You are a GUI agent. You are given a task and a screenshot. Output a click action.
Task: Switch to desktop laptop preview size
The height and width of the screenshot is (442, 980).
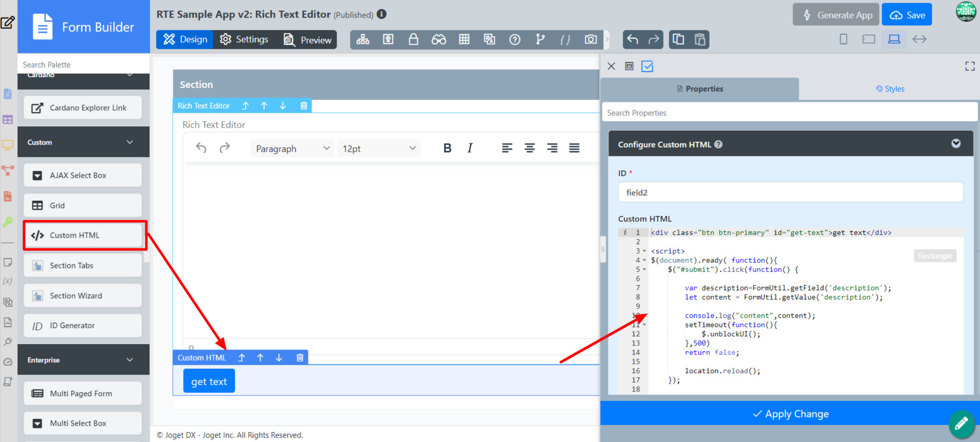coord(894,39)
